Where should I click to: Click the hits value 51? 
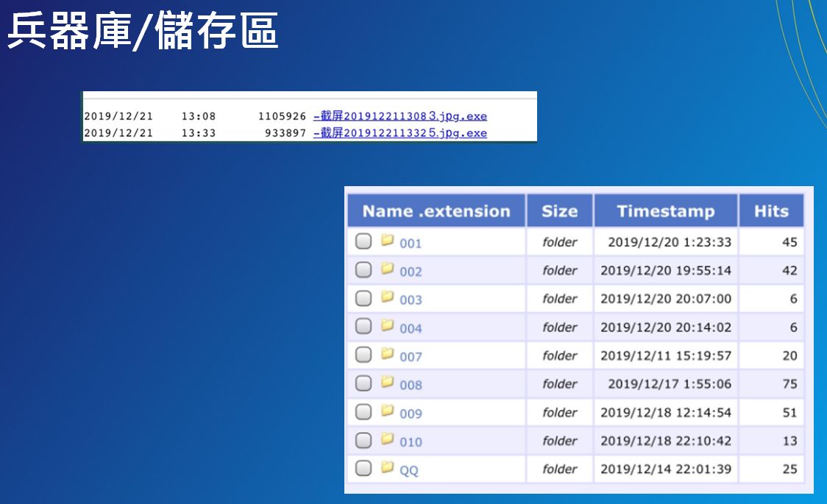coord(789,412)
